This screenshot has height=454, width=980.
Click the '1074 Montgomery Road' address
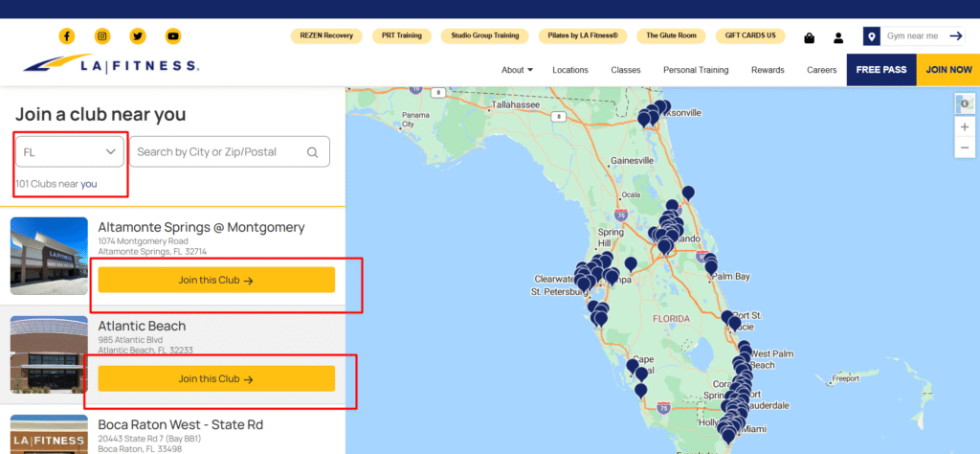144,240
